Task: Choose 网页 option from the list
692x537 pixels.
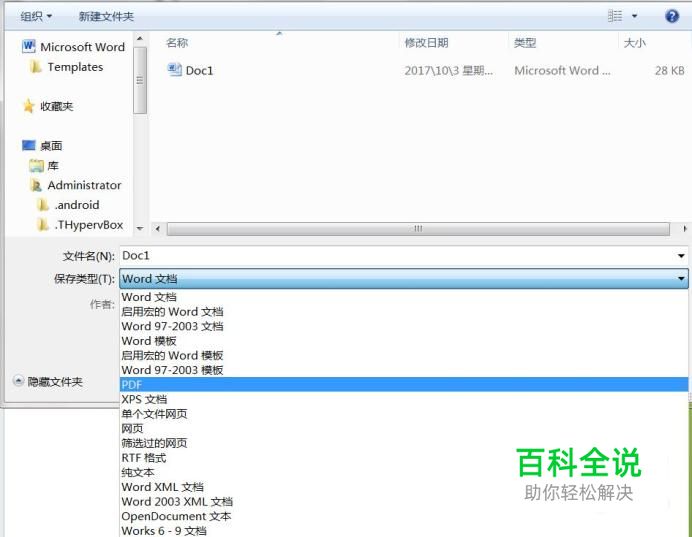Action: (x=404, y=428)
